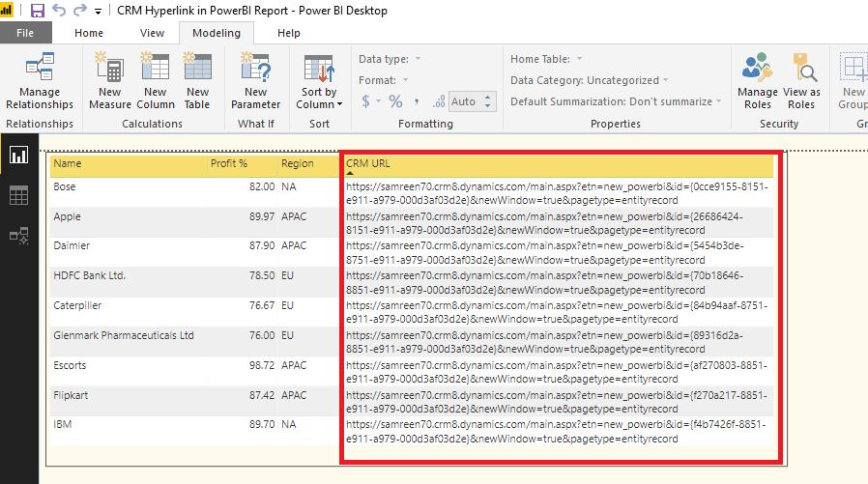The height and width of the screenshot is (484, 868).
Task: Open the File menu
Action: (25, 33)
